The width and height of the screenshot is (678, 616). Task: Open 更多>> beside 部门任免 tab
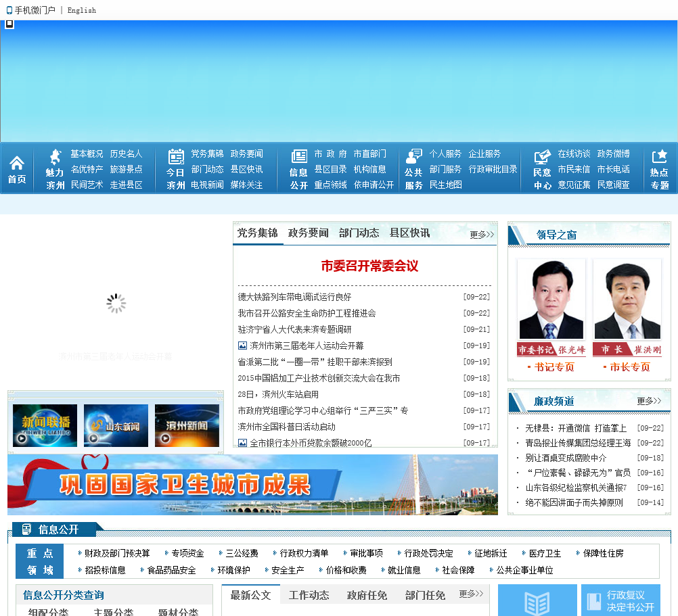point(472,594)
